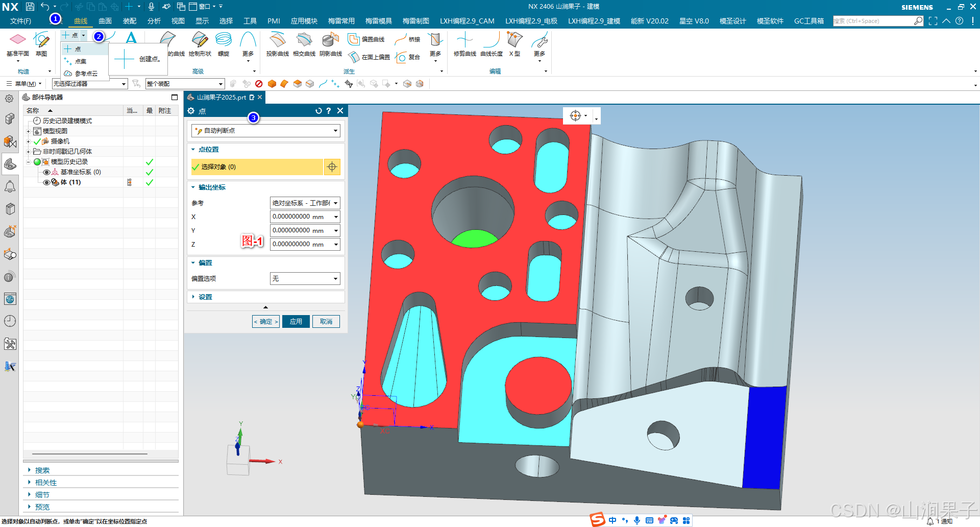Open the web browser sidebar icon

(x=10, y=299)
